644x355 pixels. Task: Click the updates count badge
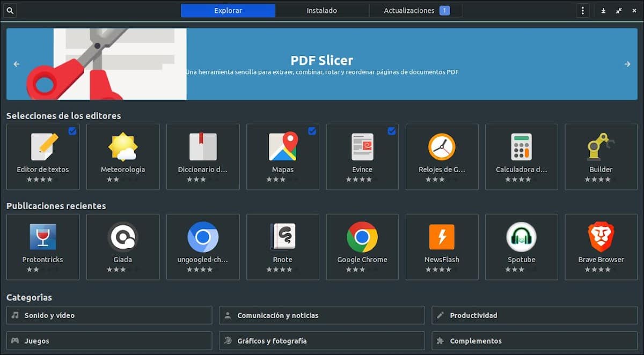444,11
